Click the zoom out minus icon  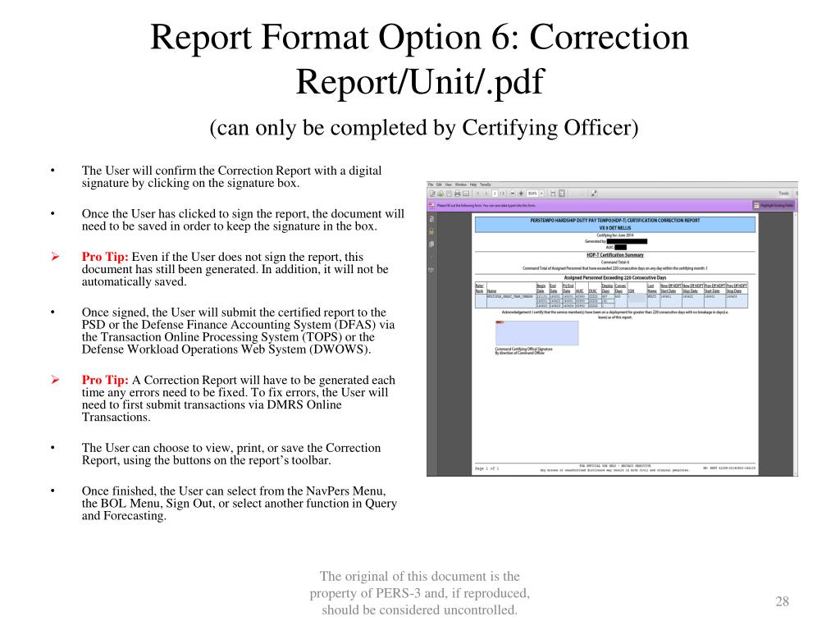coord(513,194)
